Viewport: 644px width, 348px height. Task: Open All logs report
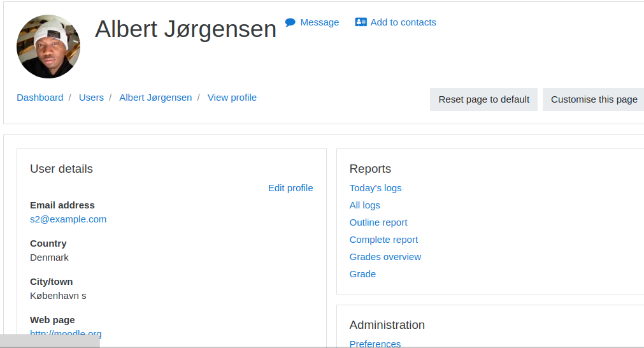pyautogui.click(x=365, y=205)
